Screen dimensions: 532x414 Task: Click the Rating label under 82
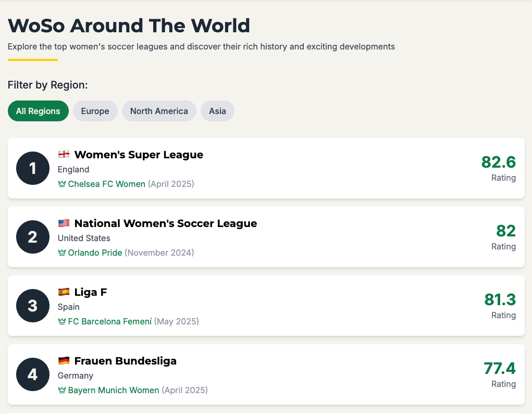[503, 247]
